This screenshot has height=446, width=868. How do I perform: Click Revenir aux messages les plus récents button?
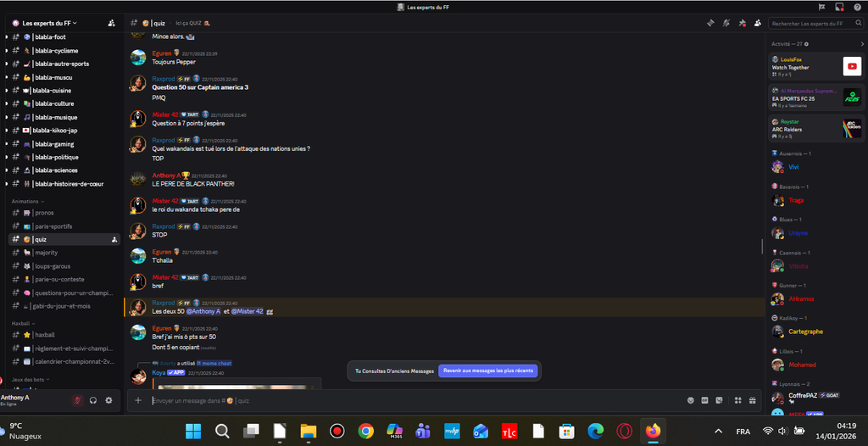487,371
